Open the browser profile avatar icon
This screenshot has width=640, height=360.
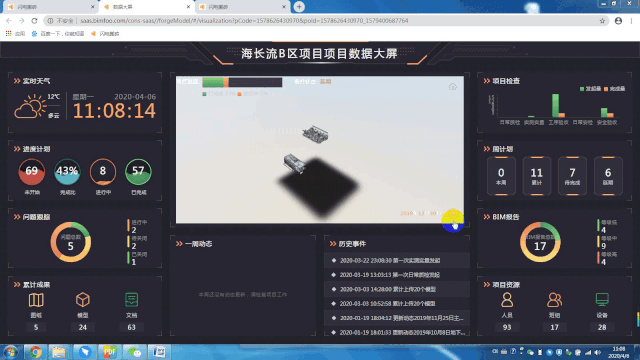pos(618,21)
